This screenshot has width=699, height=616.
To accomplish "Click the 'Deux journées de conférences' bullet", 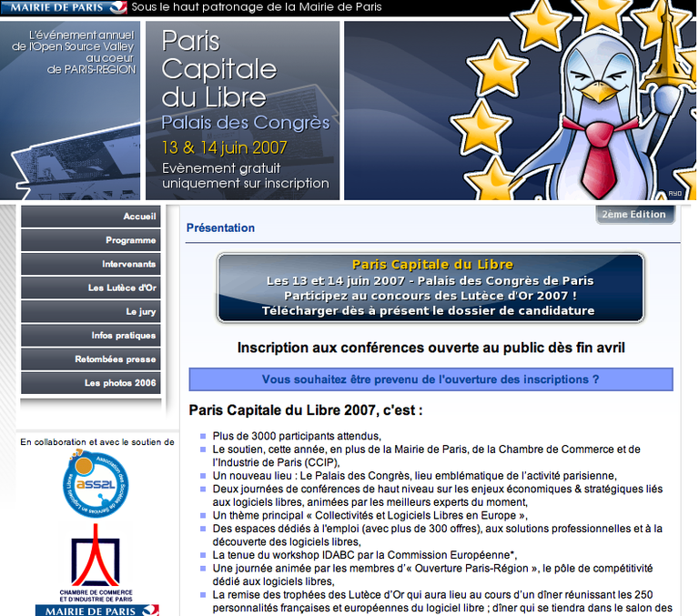I will 437,495.
